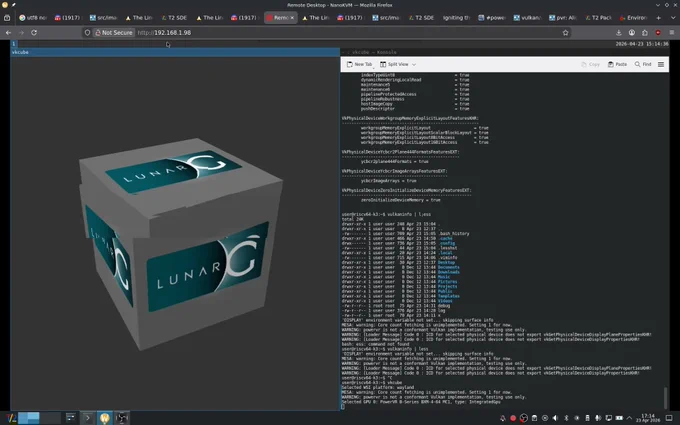Click the Konsole vertical scrollbar handle
The image size is (680, 425).
pos(666,398)
